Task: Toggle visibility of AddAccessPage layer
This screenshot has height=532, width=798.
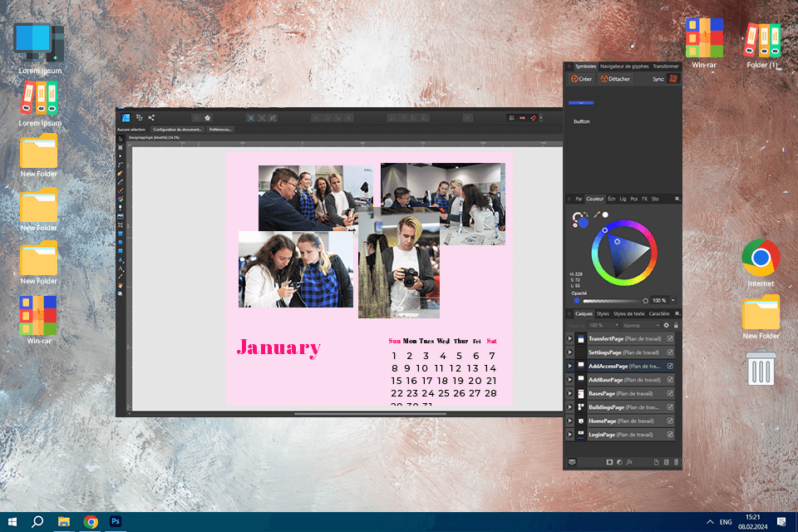Action: 670,366
